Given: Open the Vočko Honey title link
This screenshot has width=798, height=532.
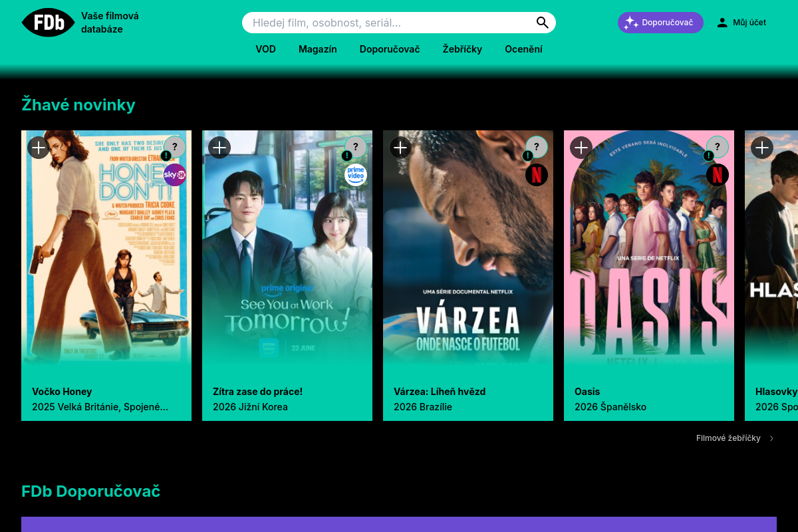Looking at the screenshot, I should coord(62,392).
